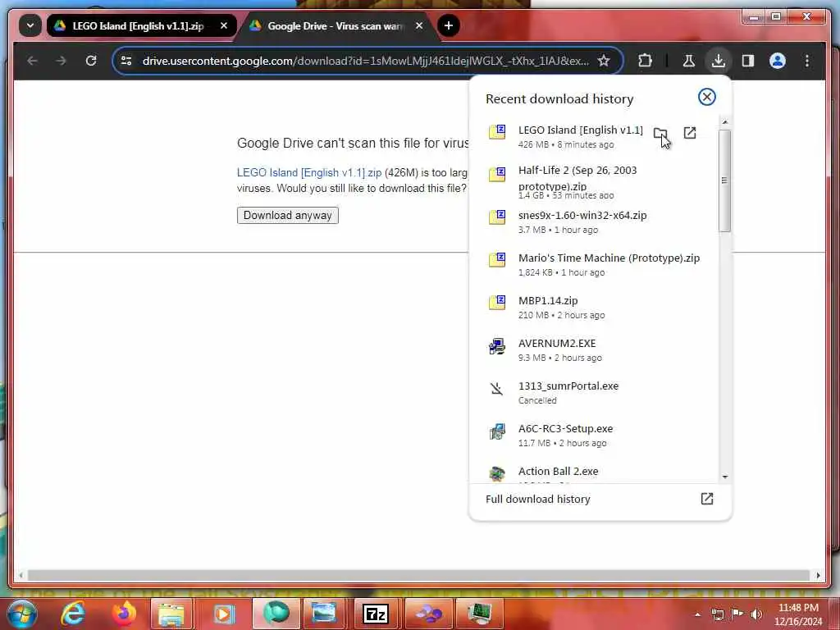The image size is (840, 630).
Task: Show hidden system tray icons
Action: tap(697, 614)
